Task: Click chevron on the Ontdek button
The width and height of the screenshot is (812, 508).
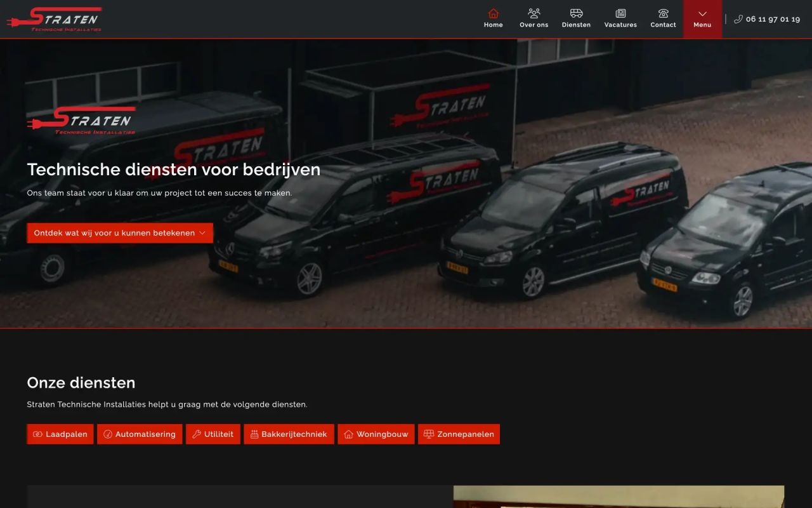Action: tap(202, 233)
